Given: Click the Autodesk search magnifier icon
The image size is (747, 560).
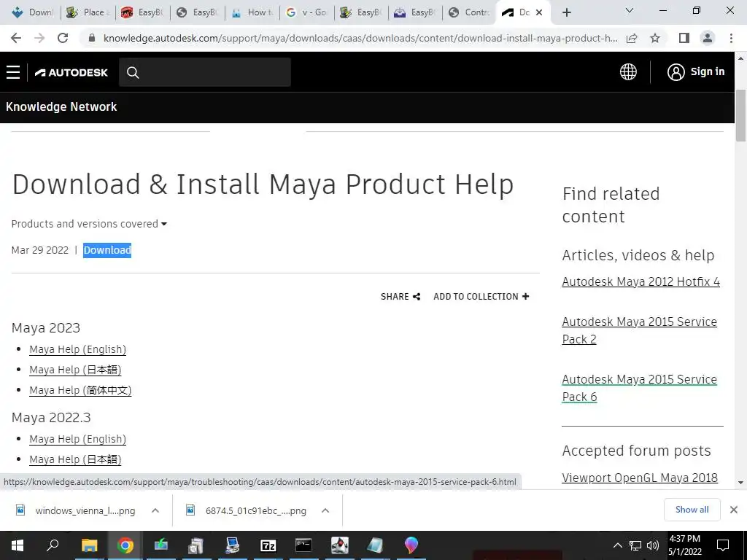Looking at the screenshot, I should (133, 72).
